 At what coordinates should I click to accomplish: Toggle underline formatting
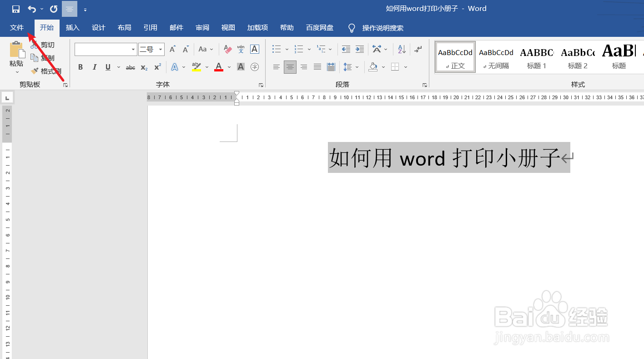pyautogui.click(x=107, y=67)
